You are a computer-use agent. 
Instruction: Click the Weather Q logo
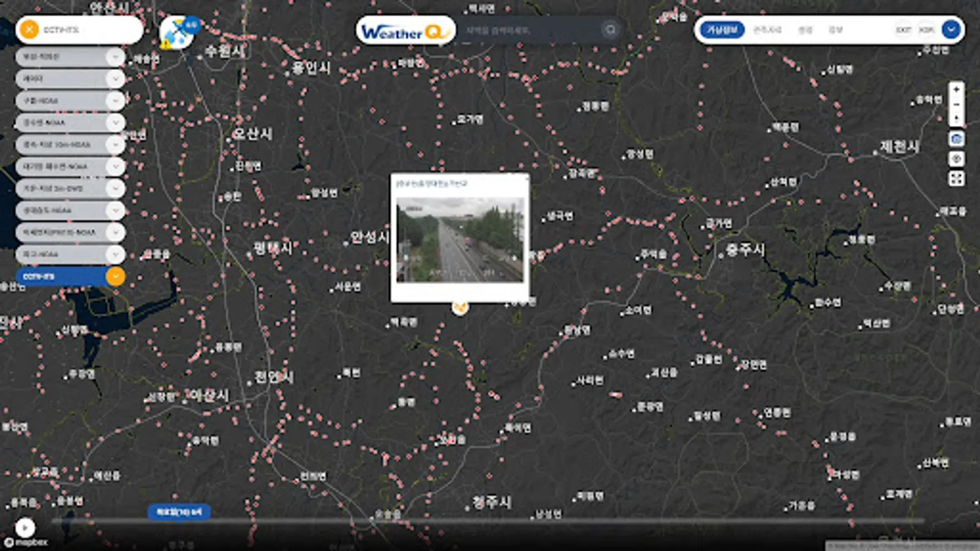tap(405, 30)
